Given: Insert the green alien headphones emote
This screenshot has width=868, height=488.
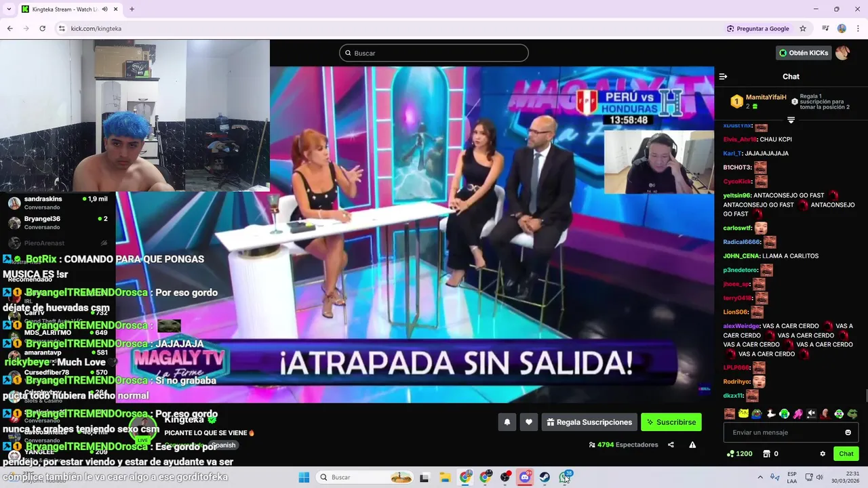Looking at the screenshot, I should click(784, 413).
